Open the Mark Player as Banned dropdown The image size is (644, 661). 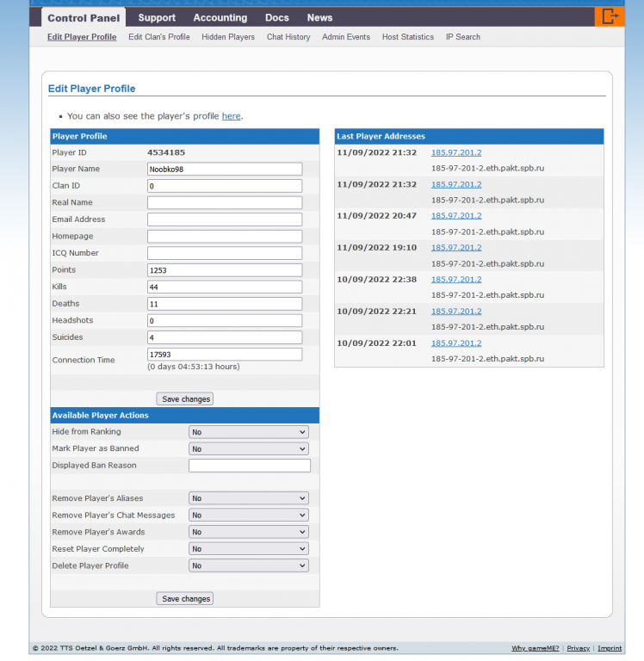click(x=248, y=449)
